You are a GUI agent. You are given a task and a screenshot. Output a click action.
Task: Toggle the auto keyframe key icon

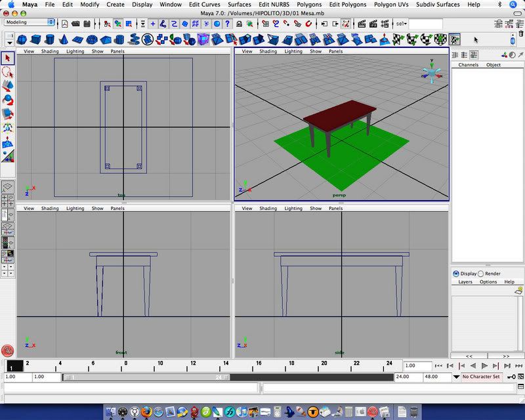510,377
